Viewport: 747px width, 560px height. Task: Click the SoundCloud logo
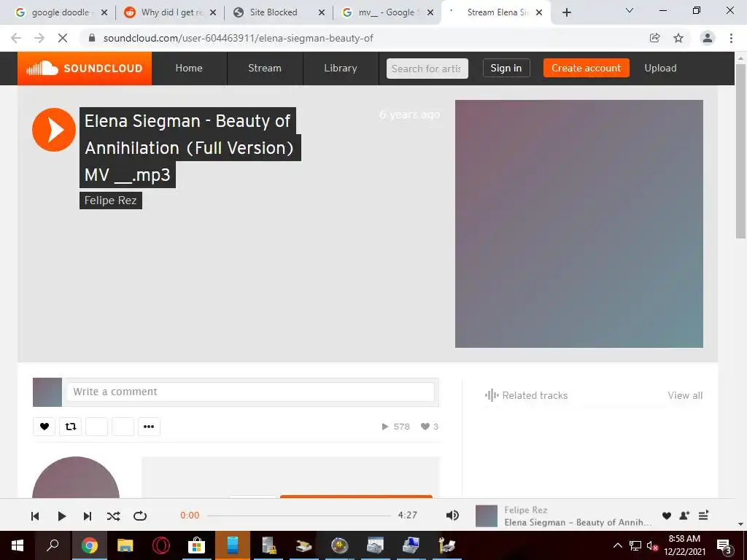pyautogui.click(x=85, y=68)
